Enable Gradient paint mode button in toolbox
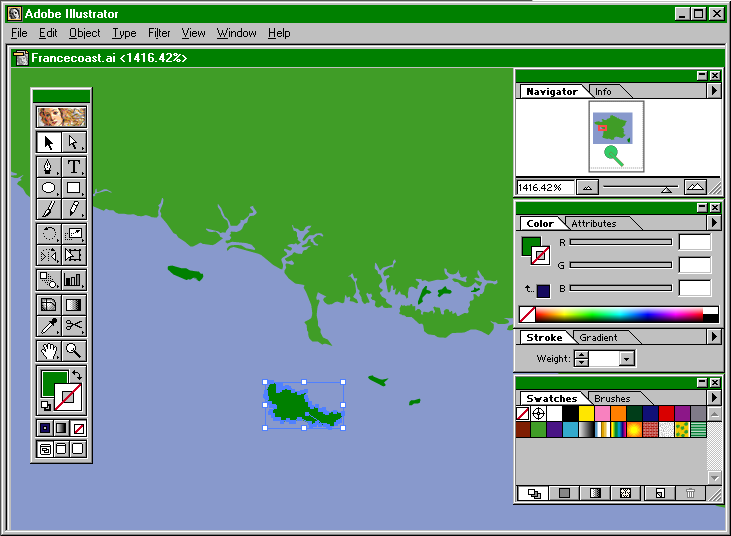 click(62, 428)
